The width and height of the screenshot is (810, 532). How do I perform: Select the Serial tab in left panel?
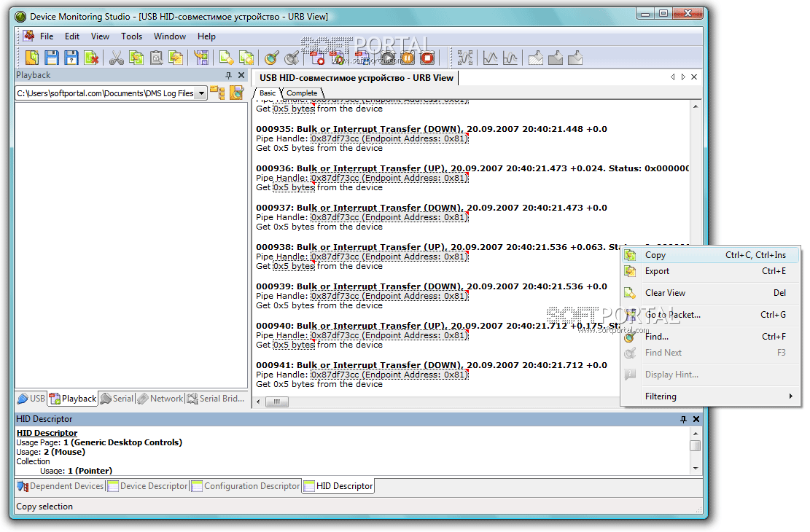(117, 399)
